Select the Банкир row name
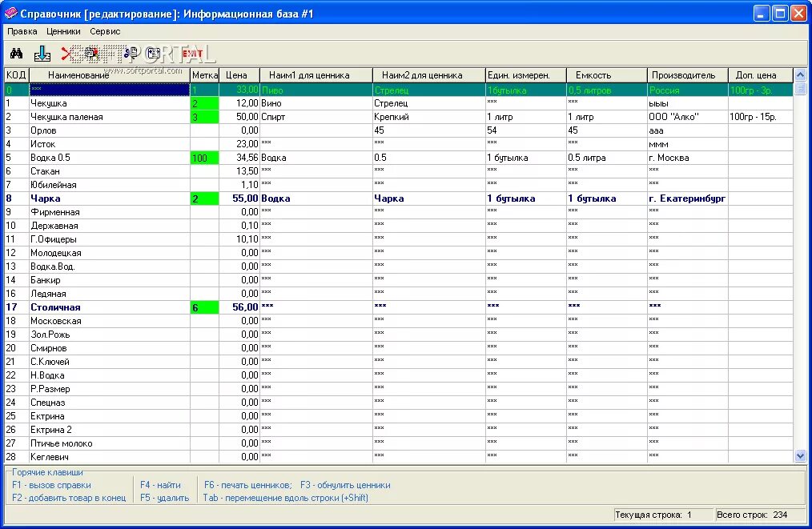 tap(110, 280)
